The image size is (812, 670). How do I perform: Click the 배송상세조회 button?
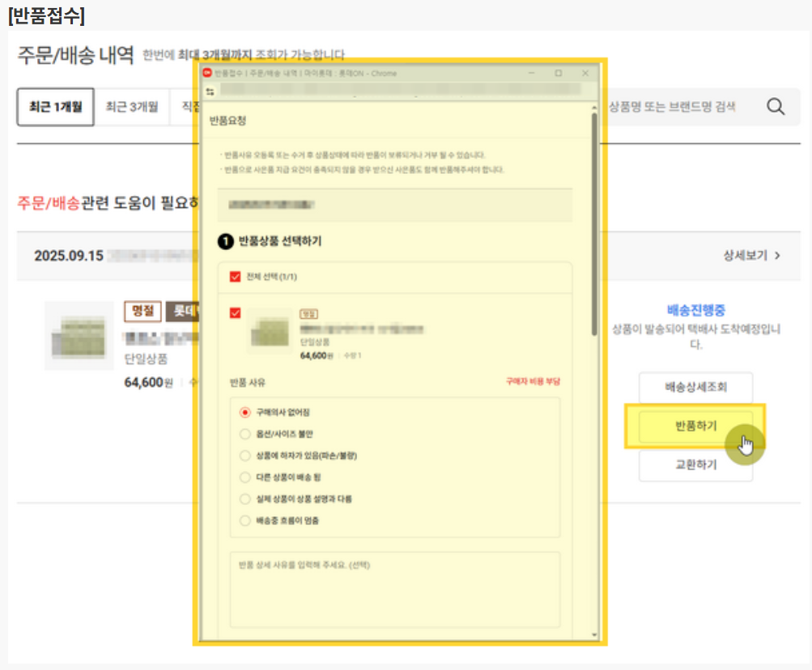pyautogui.click(x=695, y=387)
